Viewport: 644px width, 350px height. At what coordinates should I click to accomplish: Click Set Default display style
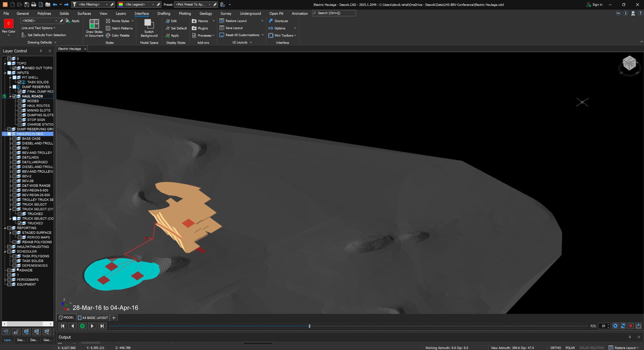176,28
